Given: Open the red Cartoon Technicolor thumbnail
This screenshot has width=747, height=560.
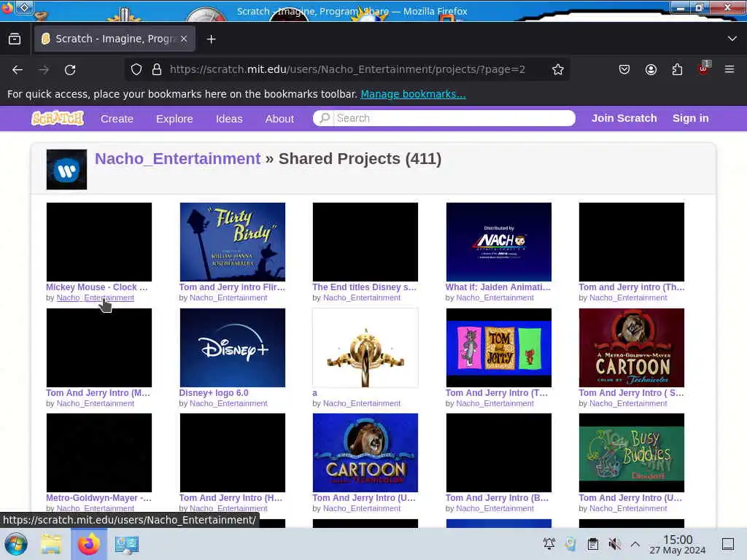Looking at the screenshot, I should (x=632, y=348).
